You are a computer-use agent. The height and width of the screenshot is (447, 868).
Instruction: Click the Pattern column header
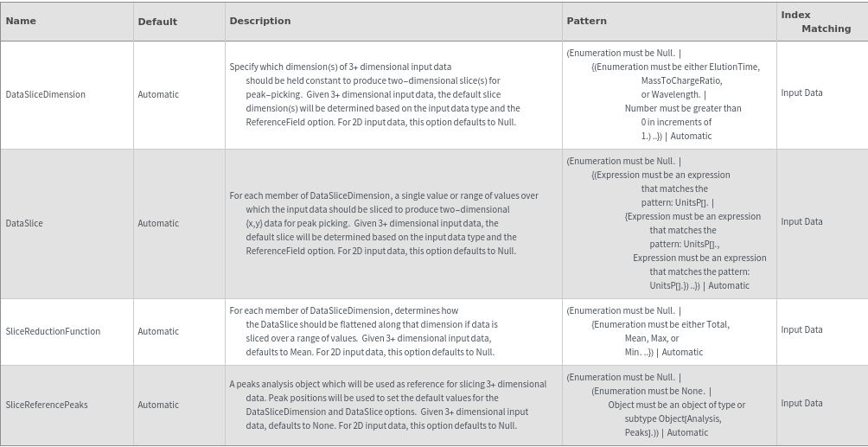coord(586,21)
